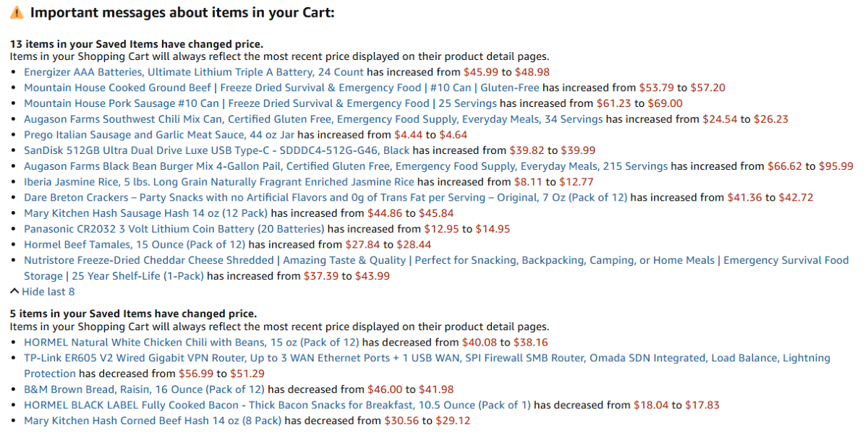The height and width of the screenshot is (435, 868).
Task: Open TP-Link ER605 V2 VPN Router link
Action: pos(427,366)
